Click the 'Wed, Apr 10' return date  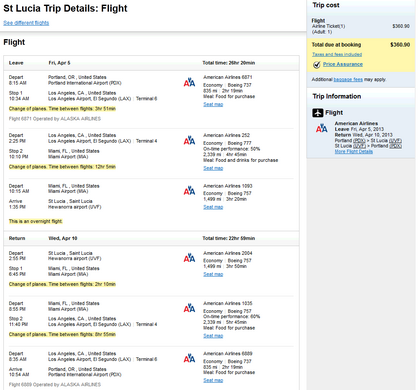[63, 238]
